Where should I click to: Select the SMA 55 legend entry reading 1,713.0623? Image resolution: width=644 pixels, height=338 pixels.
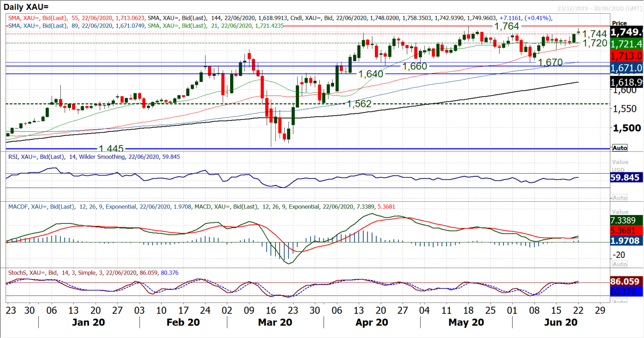[76, 18]
